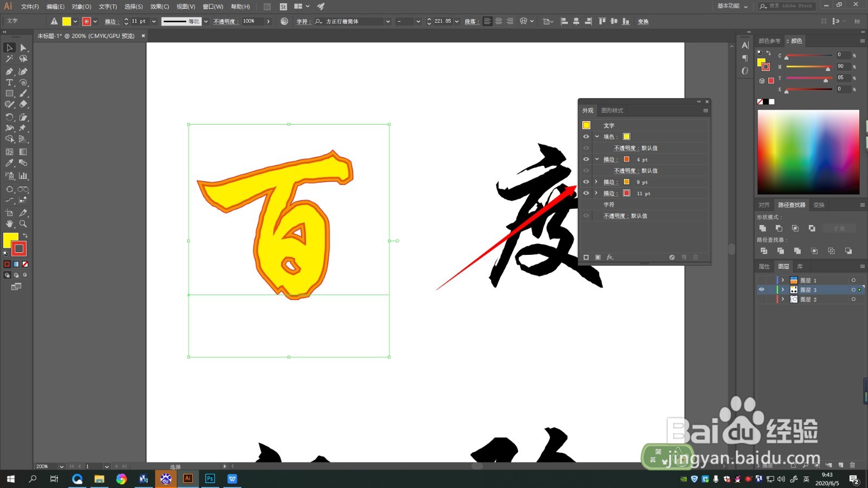Collapse the Fill attribute row
868x488 pixels.
[x=597, y=137]
